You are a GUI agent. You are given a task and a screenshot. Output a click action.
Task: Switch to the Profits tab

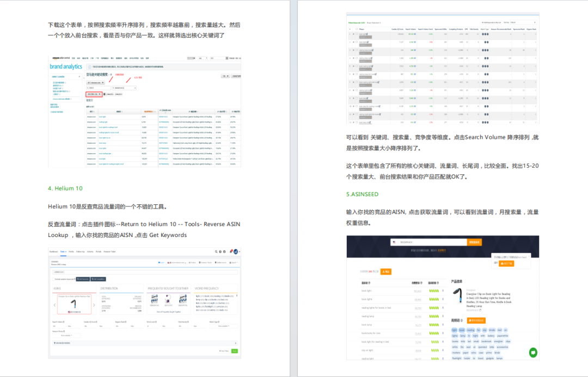[71, 252]
